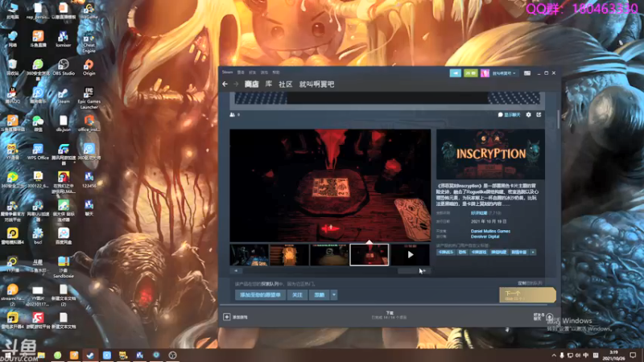Click the Steam friends chat icon at bottom right
This screenshot has width=644, height=362.
click(549, 317)
